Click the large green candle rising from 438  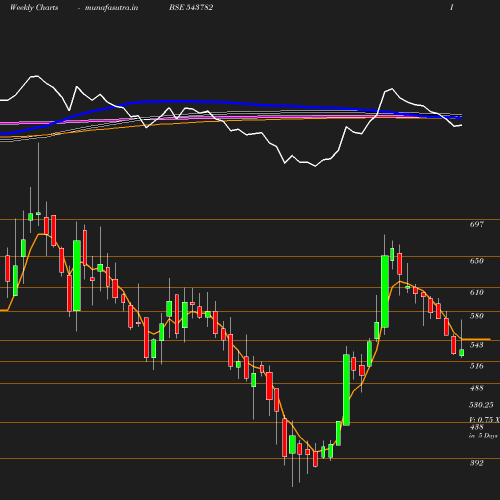[x=346, y=390]
